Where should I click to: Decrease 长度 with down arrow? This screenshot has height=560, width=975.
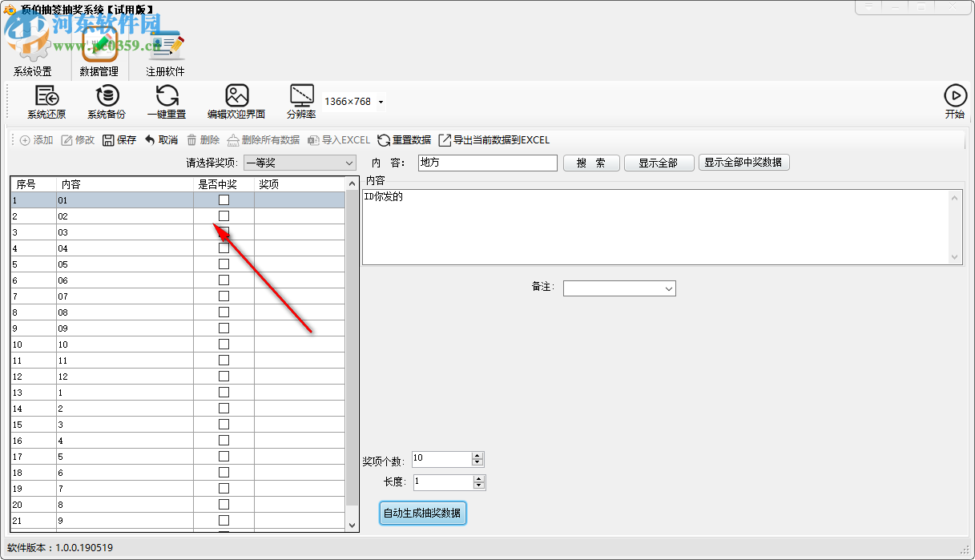pos(479,486)
